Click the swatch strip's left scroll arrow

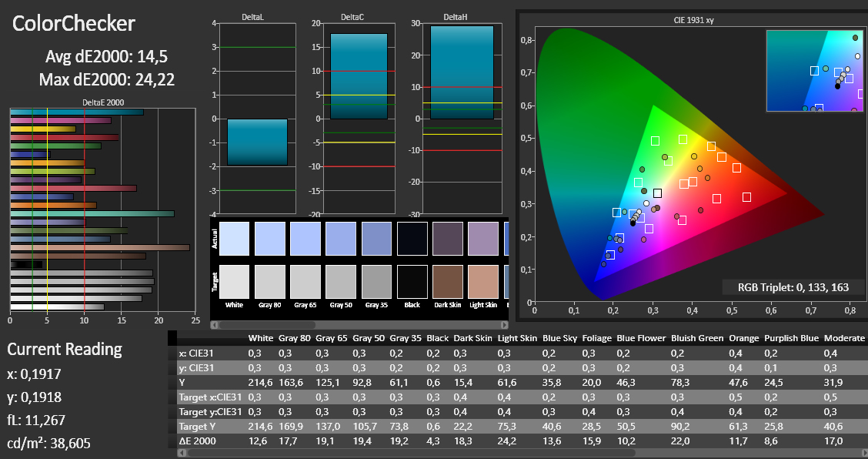coord(214,325)
